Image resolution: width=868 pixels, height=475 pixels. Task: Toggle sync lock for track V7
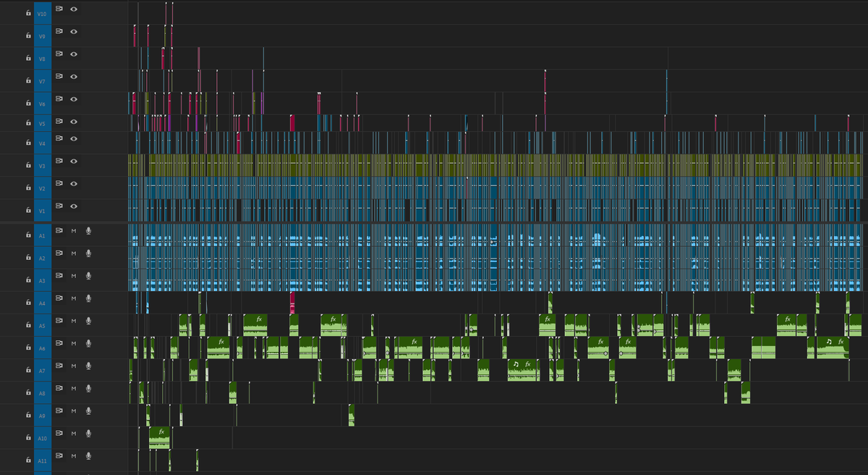(60, 76)
